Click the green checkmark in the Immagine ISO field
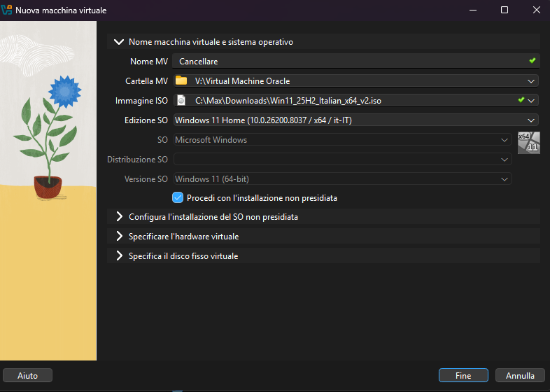 [521, 100]
